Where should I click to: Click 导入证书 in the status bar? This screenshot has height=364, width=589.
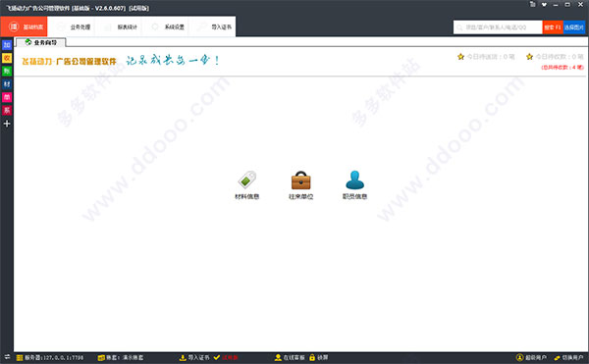click(x=194, y=357)
